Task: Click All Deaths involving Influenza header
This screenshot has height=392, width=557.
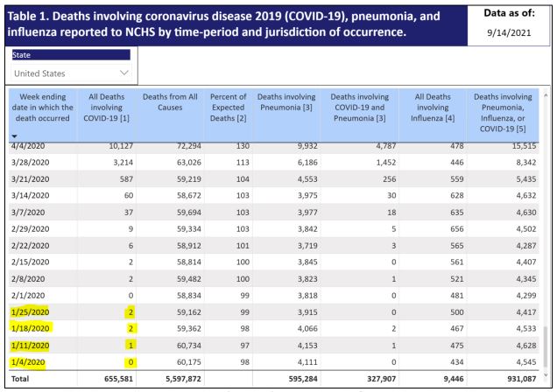Action: point(433,108)
